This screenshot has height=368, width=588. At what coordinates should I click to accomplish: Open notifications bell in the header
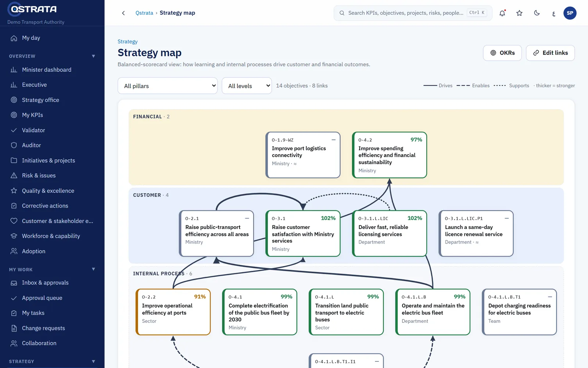(502, 13)
